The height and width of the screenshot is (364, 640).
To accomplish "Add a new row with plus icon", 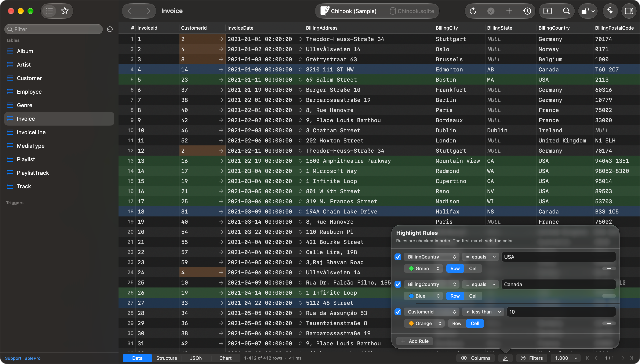I will (509, 11).
